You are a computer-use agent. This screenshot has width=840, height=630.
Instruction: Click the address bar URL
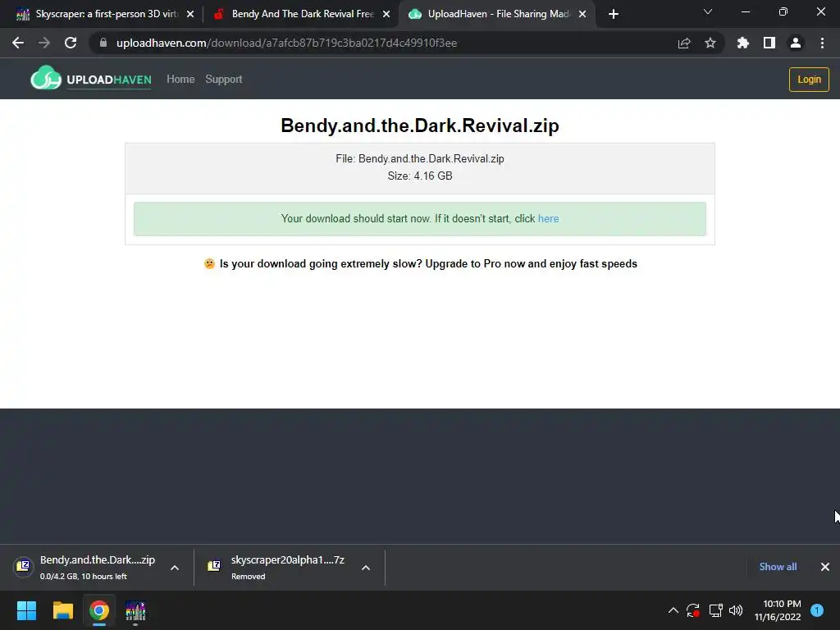point(286,43)
